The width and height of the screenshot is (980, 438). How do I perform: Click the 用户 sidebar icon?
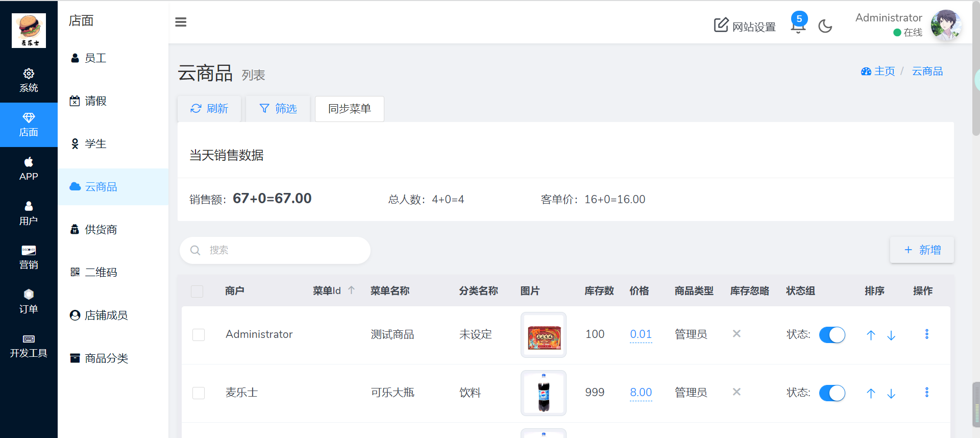pyautogui.click(x=29, y=213)
